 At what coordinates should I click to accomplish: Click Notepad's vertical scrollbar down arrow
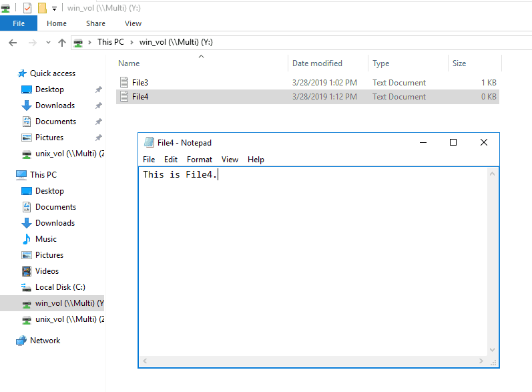point(493,350)
